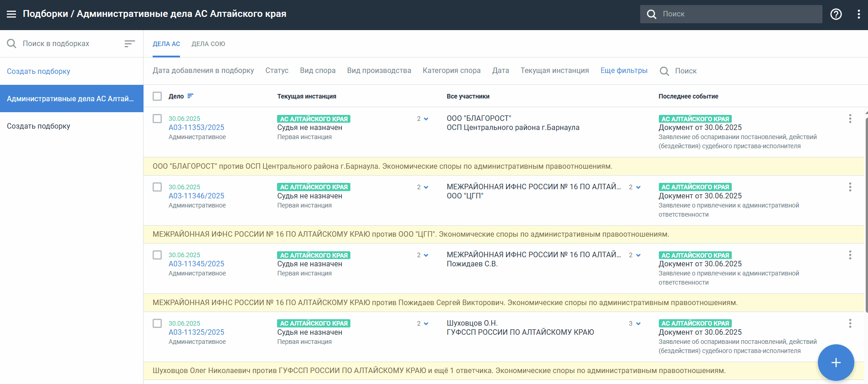This screenshot has width=868, height=384.
Task: Open row actions menu for А03-11353/2025
Action: point(850,119)
